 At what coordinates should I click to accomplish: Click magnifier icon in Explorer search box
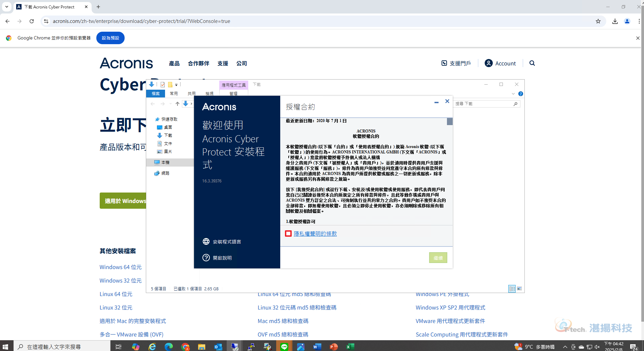[x=515, y=104]
